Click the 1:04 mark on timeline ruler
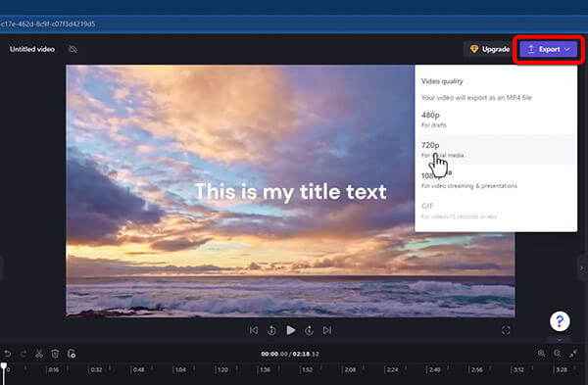The width and height of the screenshot is (588, 385). click(180, 369)
